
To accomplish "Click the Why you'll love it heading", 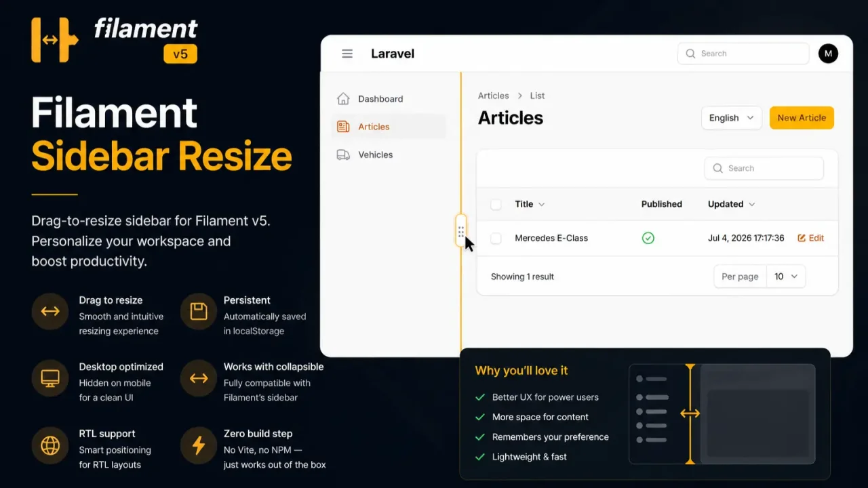I will click(521, 371).
